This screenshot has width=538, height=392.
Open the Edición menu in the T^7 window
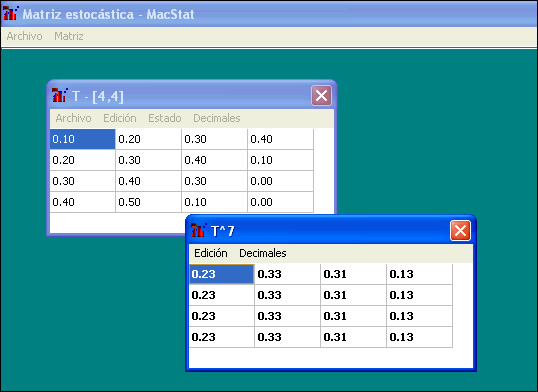click(211, 253)
